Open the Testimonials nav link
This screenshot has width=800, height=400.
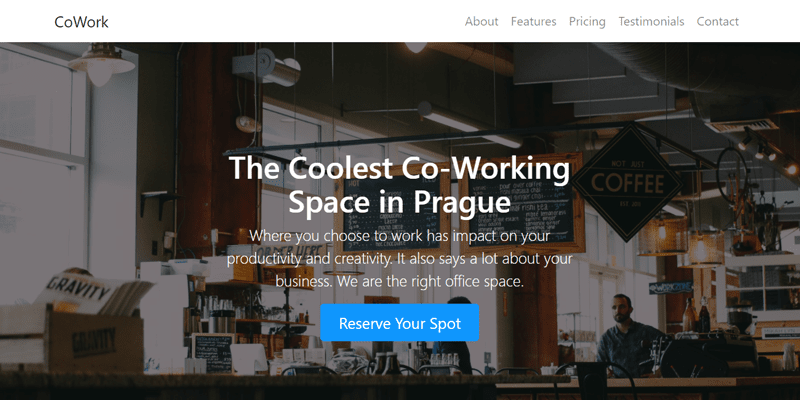(x=651, y=21)
